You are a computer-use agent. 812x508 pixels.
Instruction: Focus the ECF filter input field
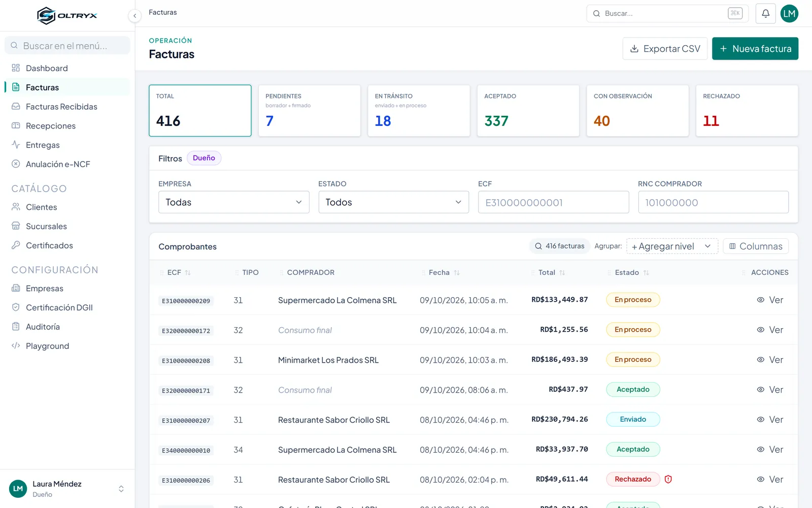554,202
